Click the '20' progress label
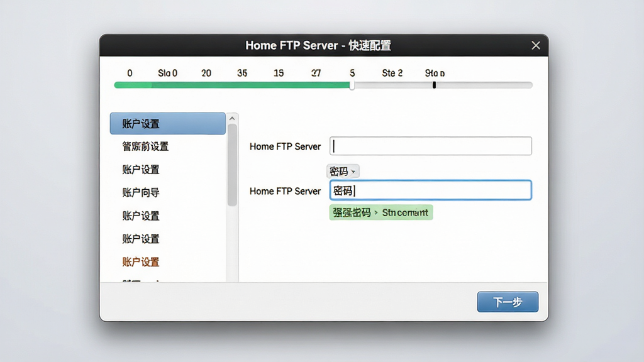The height and width of the screenshot is (362, 644). (206, 73)
